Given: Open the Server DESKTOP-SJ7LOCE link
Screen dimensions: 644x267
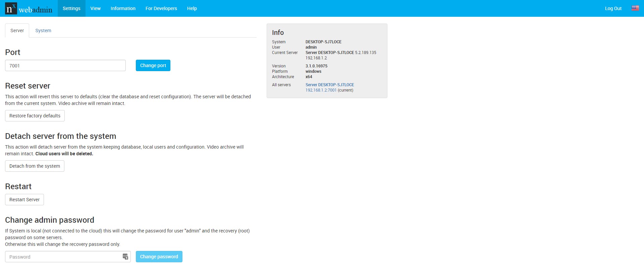Looking at the screenshot, I should point(330,85).
